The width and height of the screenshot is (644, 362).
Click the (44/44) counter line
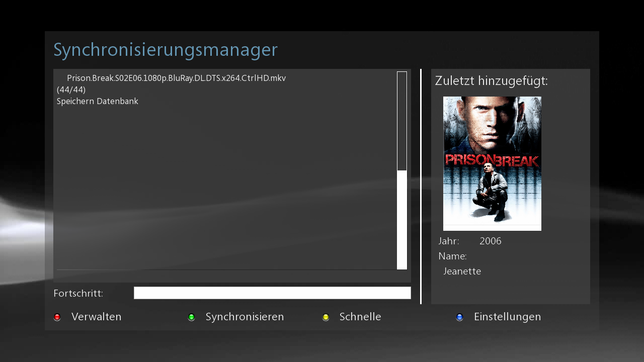(71, 90)
